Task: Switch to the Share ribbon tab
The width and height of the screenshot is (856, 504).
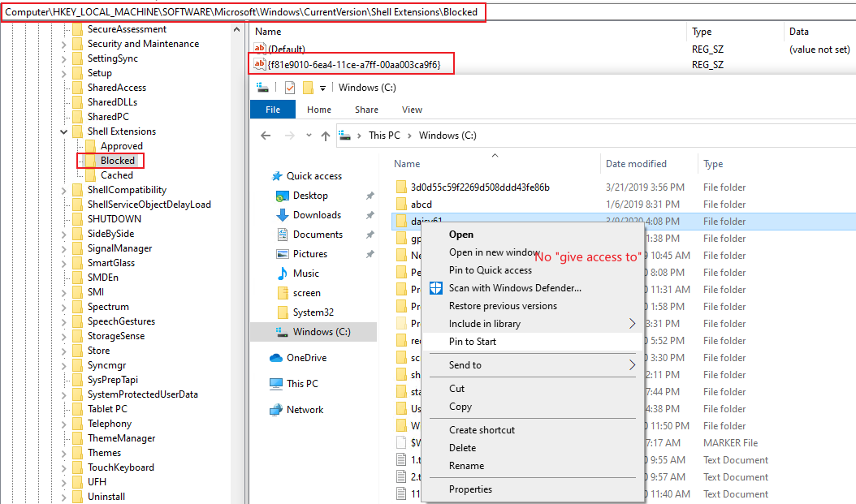Action: click(366, 110)
